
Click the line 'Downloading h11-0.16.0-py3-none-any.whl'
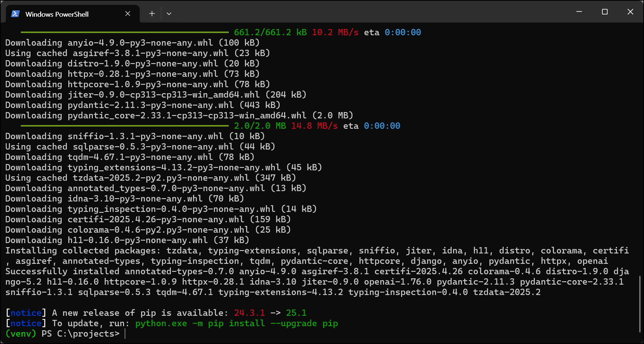coord(127,240)
